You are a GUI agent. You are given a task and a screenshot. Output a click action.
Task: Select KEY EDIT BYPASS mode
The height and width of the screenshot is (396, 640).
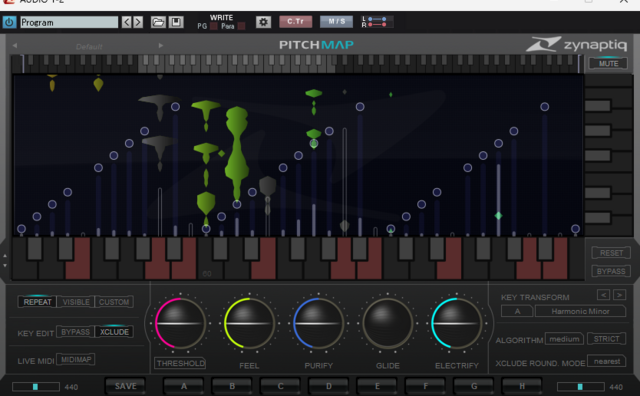coord(75,332)
